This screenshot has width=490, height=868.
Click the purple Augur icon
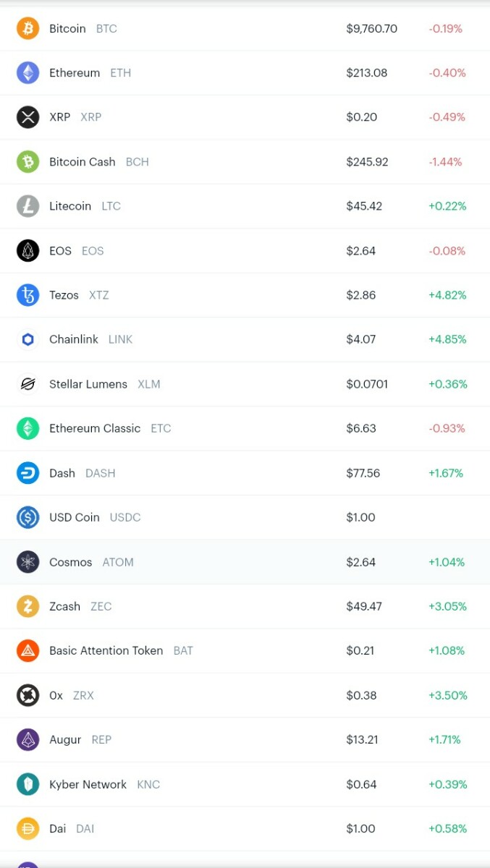28,740
